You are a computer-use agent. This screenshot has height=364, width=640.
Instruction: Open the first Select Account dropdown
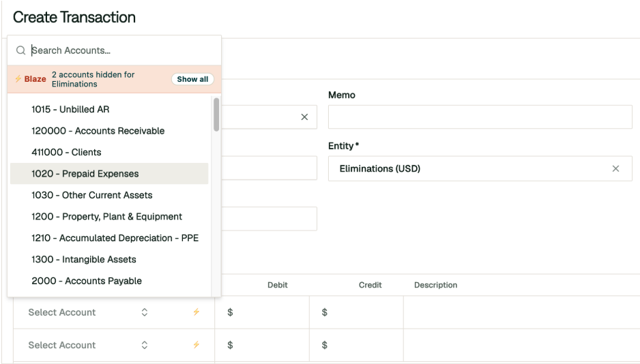point(88,312)
